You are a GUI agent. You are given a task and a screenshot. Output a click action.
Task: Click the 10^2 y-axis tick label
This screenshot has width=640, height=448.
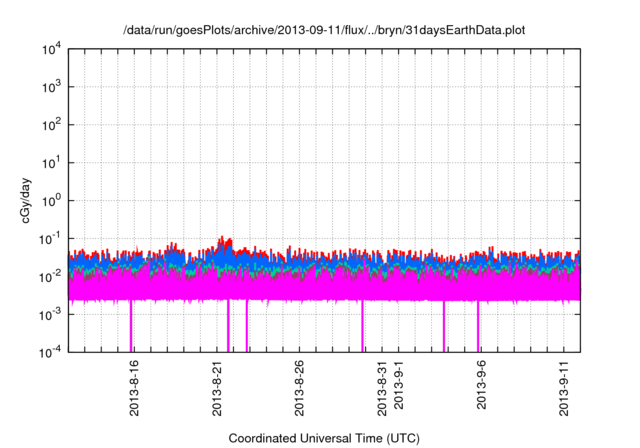point(51,125)
